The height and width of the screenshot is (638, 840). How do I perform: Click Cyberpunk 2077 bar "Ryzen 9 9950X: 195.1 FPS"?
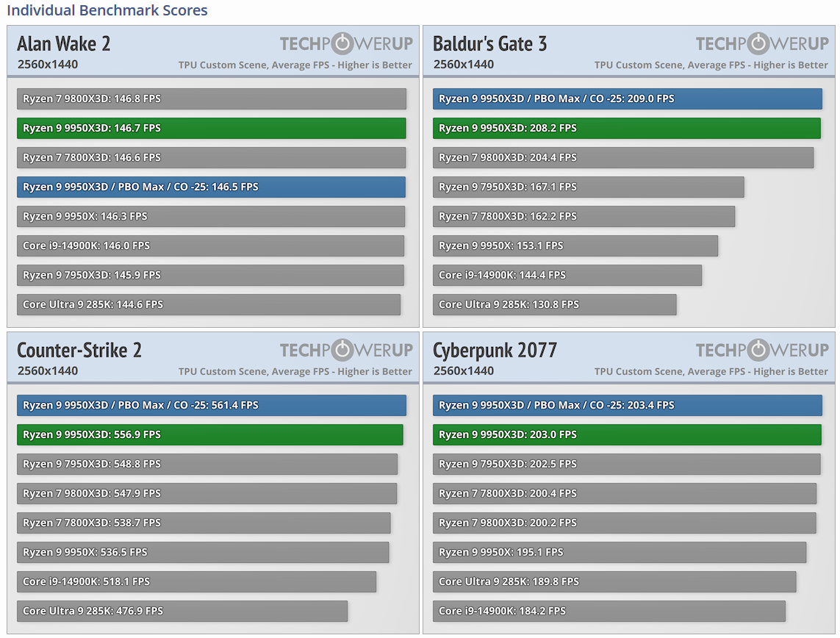[620, 552]
